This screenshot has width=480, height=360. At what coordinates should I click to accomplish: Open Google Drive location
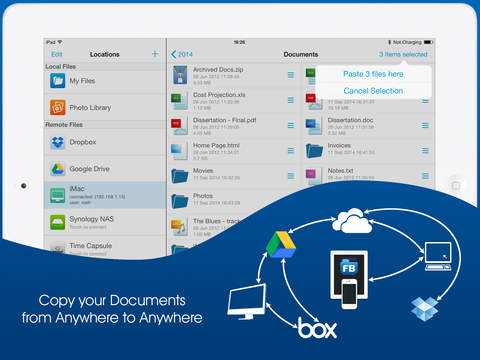(105, 169)
